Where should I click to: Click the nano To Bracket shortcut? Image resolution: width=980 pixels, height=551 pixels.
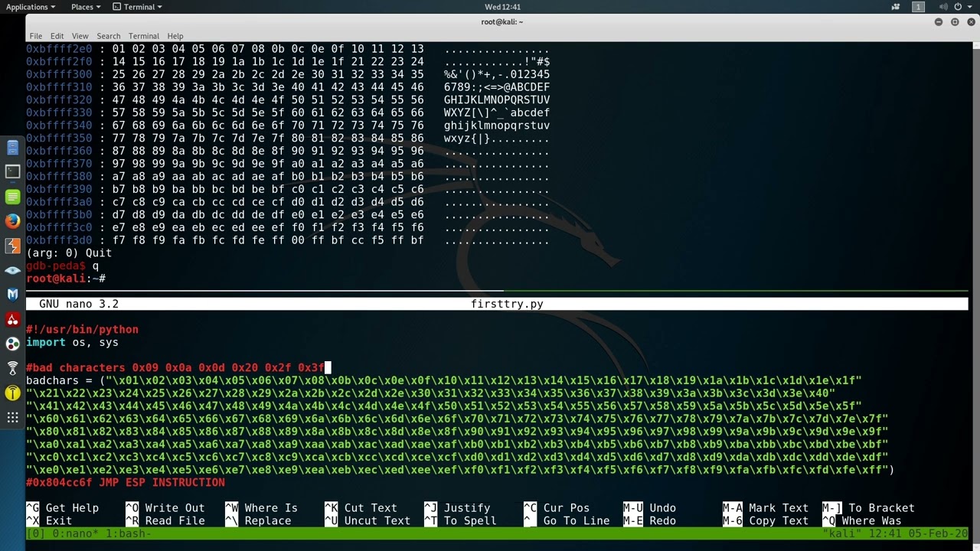point(868,508)
